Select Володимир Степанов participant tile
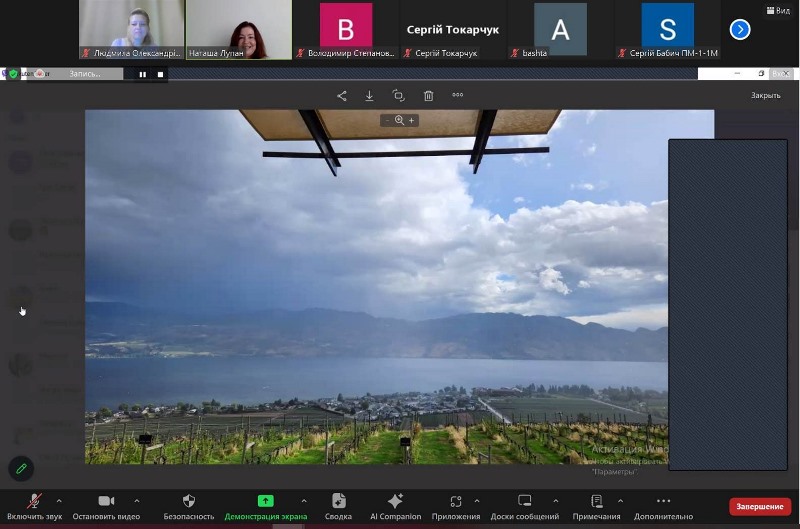Viewport: 800px width, 529px height. pos(346,30)
